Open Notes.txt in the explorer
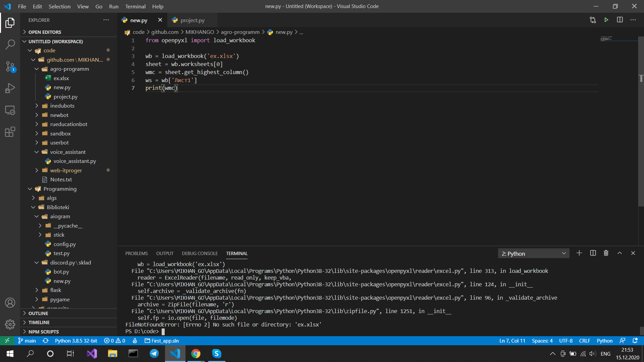The height and width of the screenshot is (362, 644). 69,180
